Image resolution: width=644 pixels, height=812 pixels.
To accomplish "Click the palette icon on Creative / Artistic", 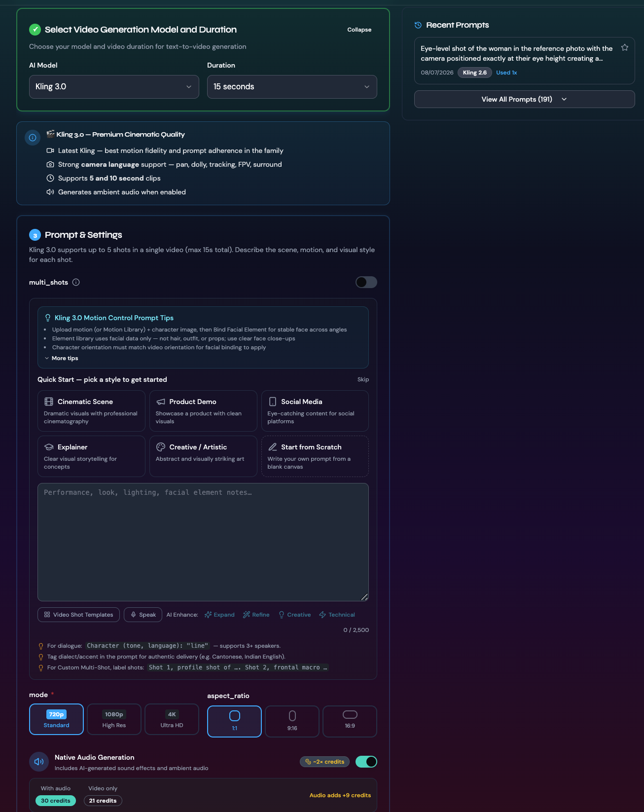I will [x=161, y=447].
